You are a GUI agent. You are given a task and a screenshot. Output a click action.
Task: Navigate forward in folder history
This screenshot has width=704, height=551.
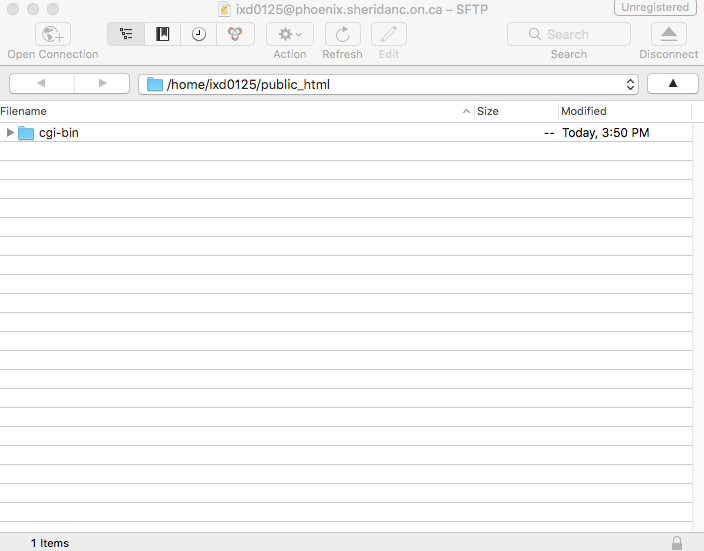pyautogui.click(x=101, y=84)
